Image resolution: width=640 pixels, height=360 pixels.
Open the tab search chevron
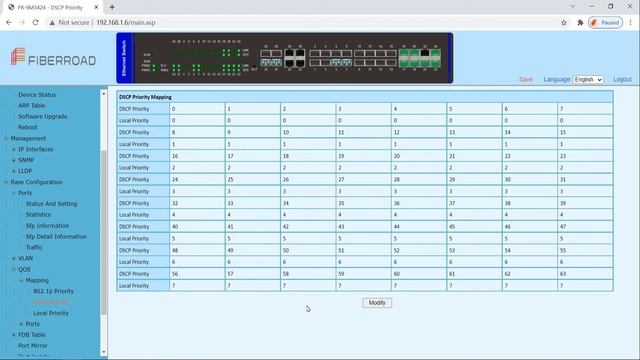(572, 7)
